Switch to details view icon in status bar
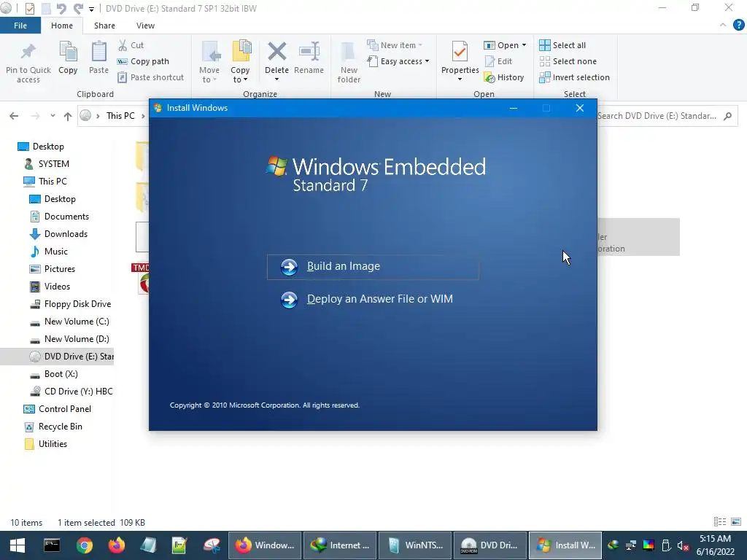This screenshot has width=747, height=560. click(720, 522)
